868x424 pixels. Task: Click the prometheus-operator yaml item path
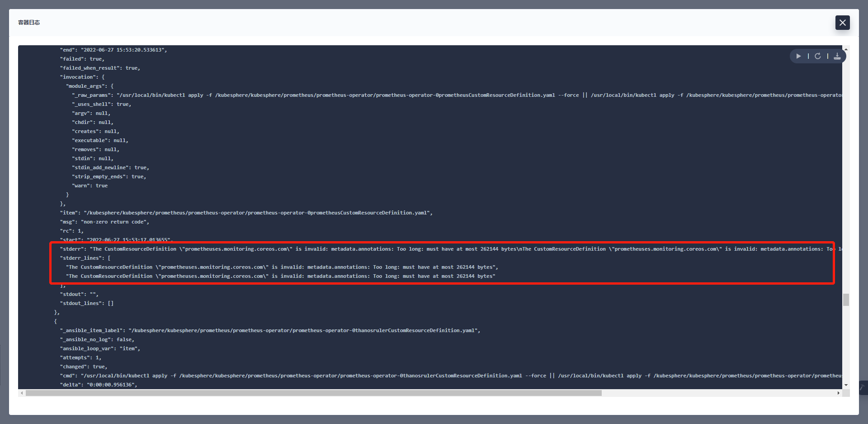[246, 213]
